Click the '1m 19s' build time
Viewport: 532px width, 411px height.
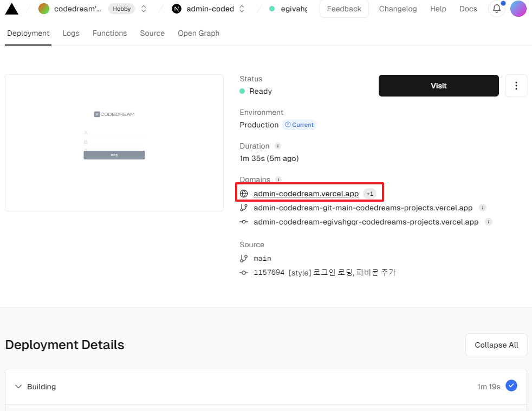coord(489,387)
